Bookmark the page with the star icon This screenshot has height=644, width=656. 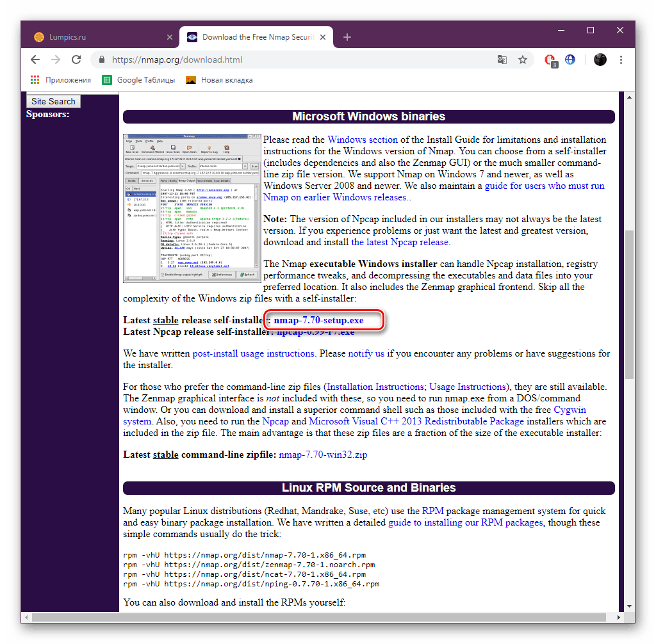pyautogui.click(x=523, y=59)
